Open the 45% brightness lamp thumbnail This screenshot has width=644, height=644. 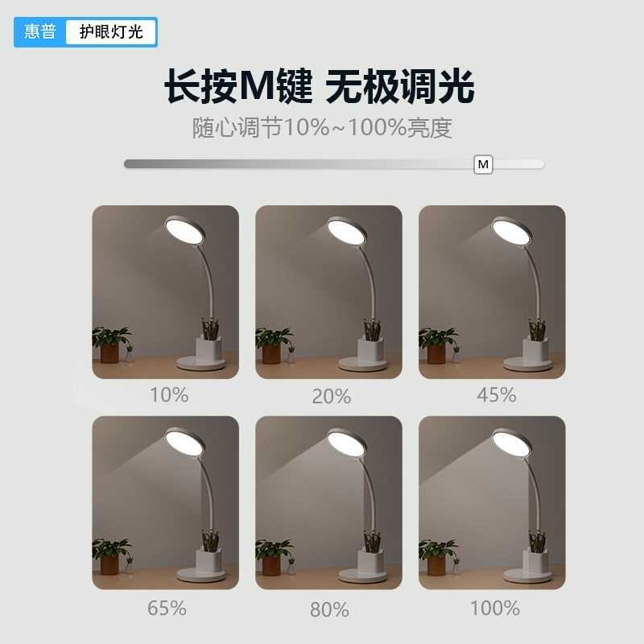tap(492, 292)
